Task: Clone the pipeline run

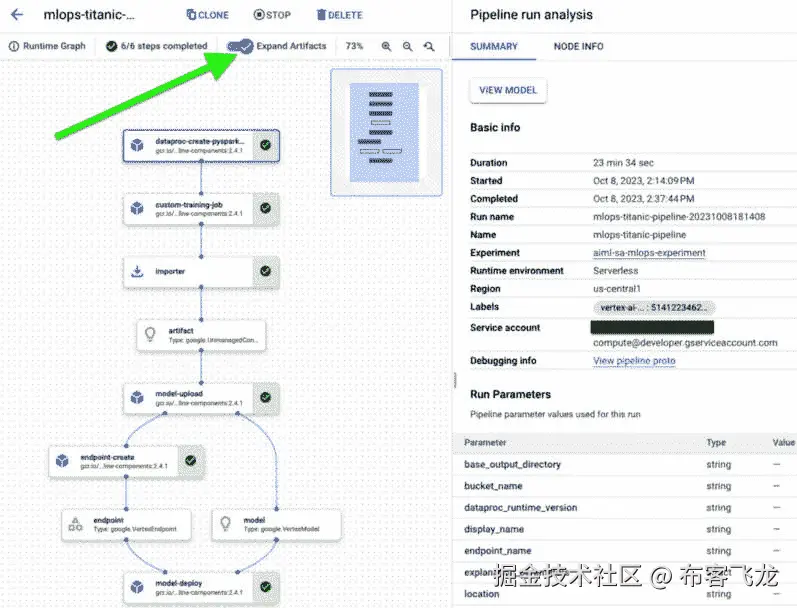Action: (208, 15)
